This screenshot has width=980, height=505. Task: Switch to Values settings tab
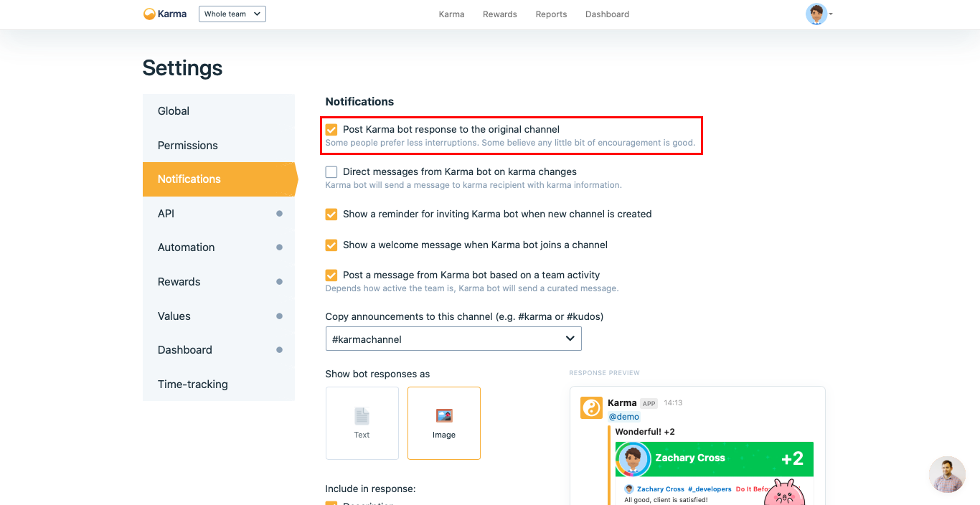coord(219,316)
